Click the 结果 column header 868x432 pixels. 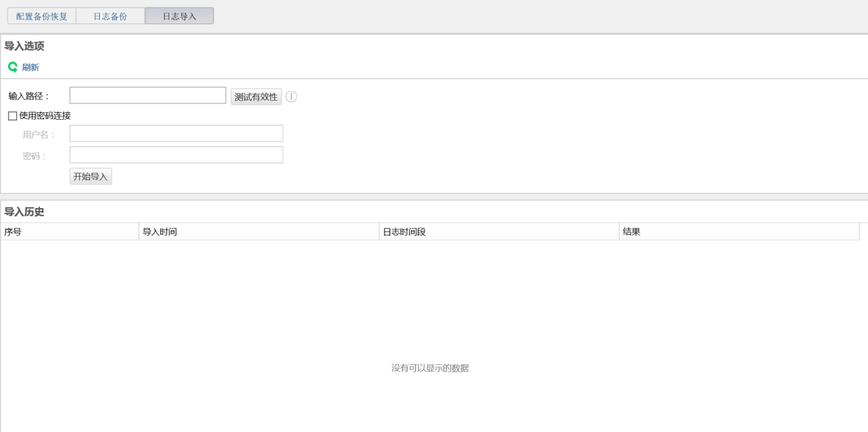631,232
